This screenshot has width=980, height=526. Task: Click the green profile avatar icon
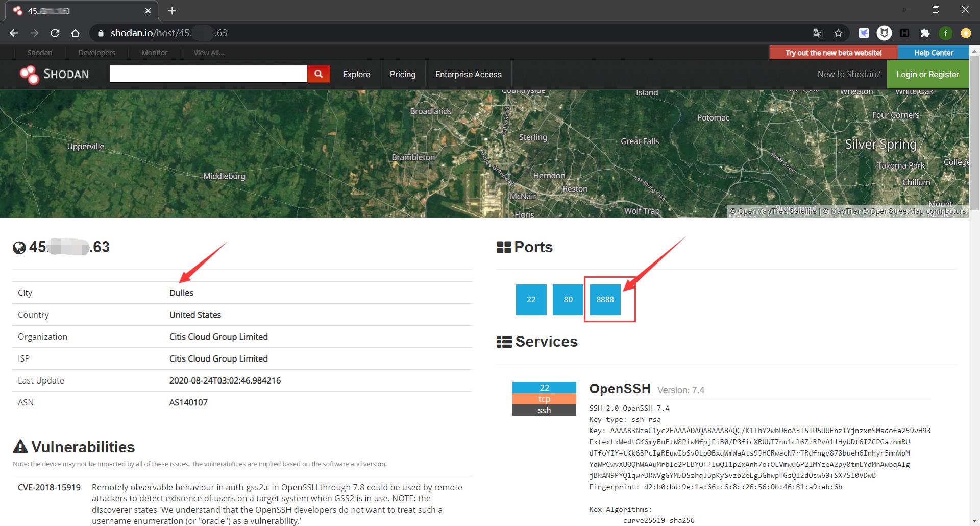945,33
